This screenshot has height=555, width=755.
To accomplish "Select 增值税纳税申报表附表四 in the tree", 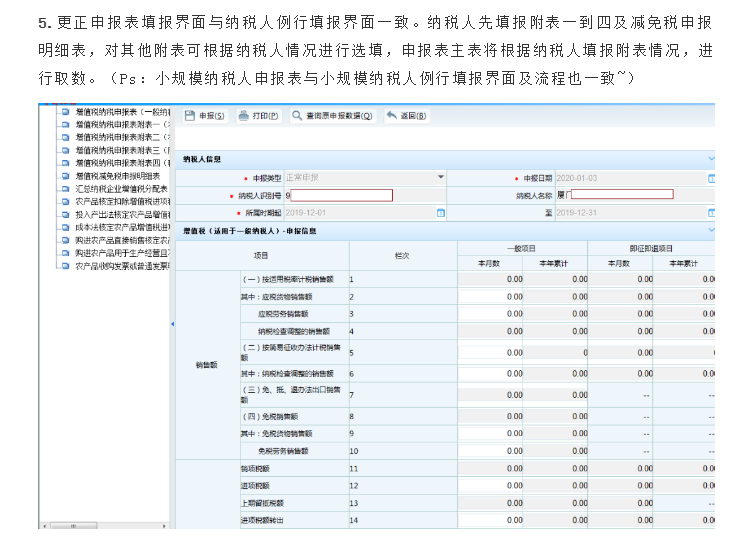I will (x=122, y=163).
